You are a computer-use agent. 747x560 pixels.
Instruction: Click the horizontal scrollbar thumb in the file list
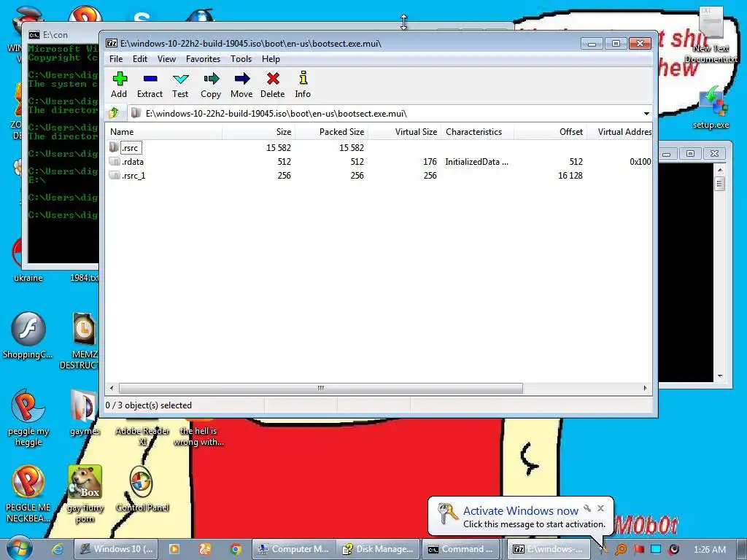coord(321,388)
